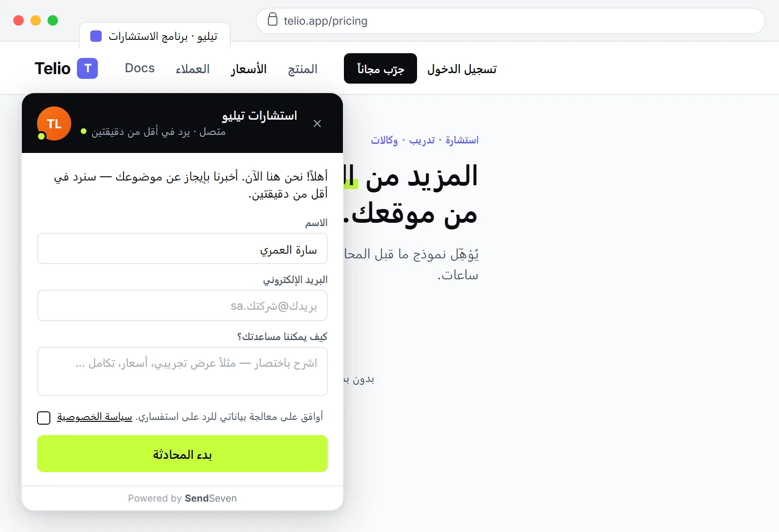Click the email input field
Image resolution: width=779 pixels, height=532 pixels.
(182, 305)
